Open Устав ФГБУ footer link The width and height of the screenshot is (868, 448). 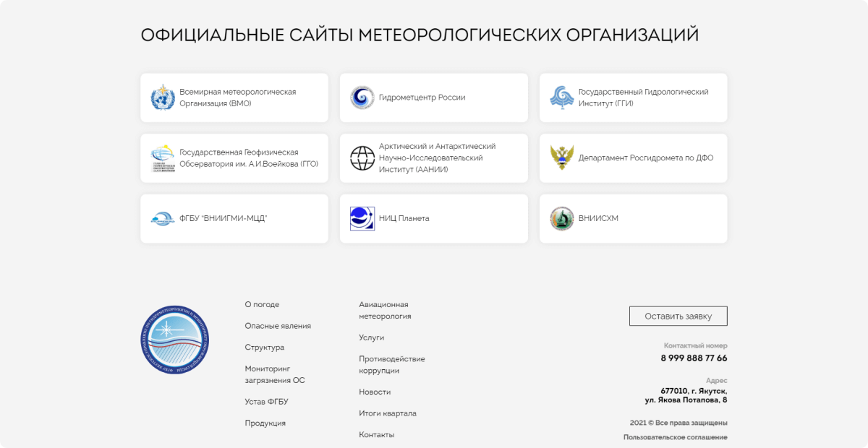coord(266,402)
